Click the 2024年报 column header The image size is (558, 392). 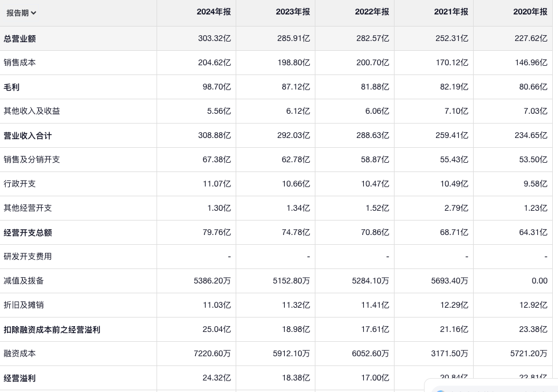click(x=214, y=12)
